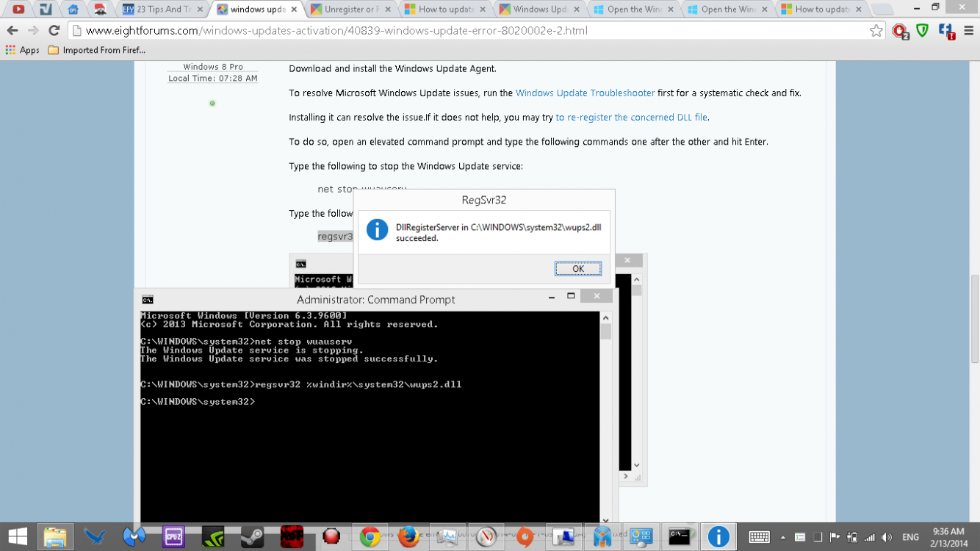Switch to the first 'How to update' tab
Screen dimensions: 980x551
pyautogui.click(x=447, y=10)
